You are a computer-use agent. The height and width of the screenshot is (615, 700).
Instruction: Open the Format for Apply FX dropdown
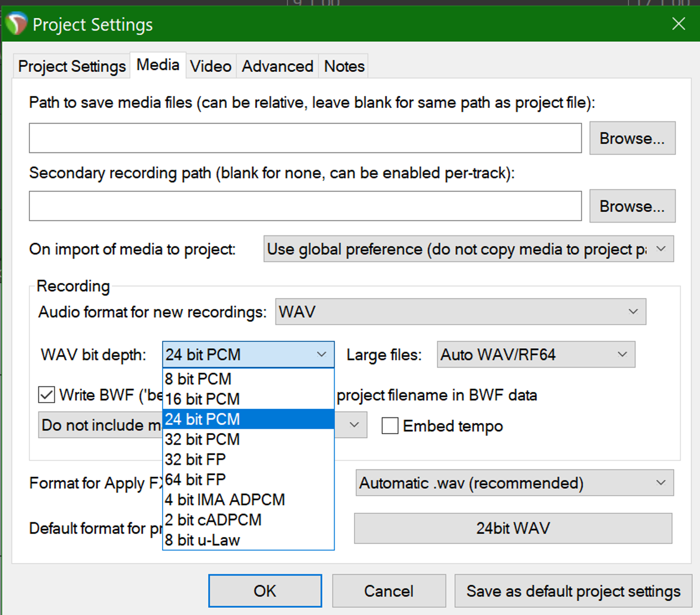click(514, 483)
